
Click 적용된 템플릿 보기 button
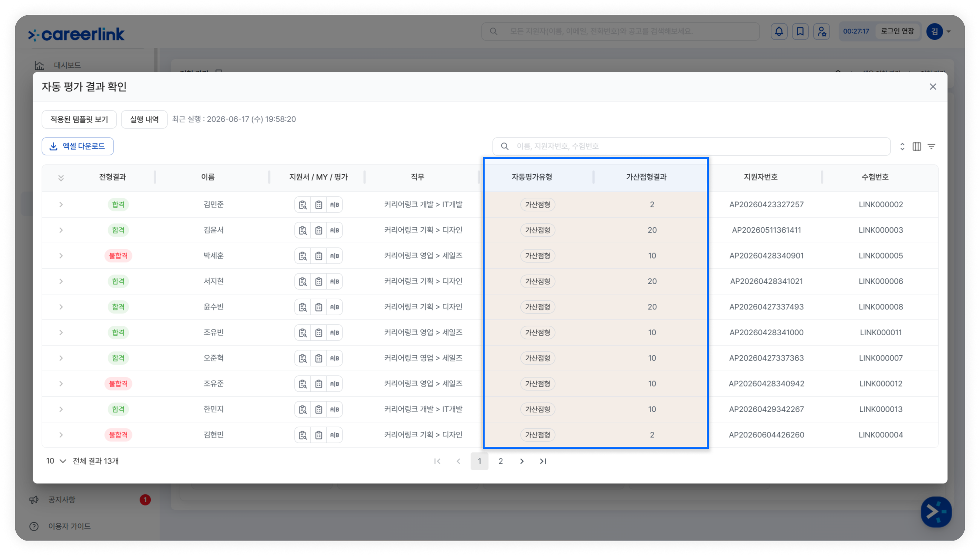coord(79,119)
